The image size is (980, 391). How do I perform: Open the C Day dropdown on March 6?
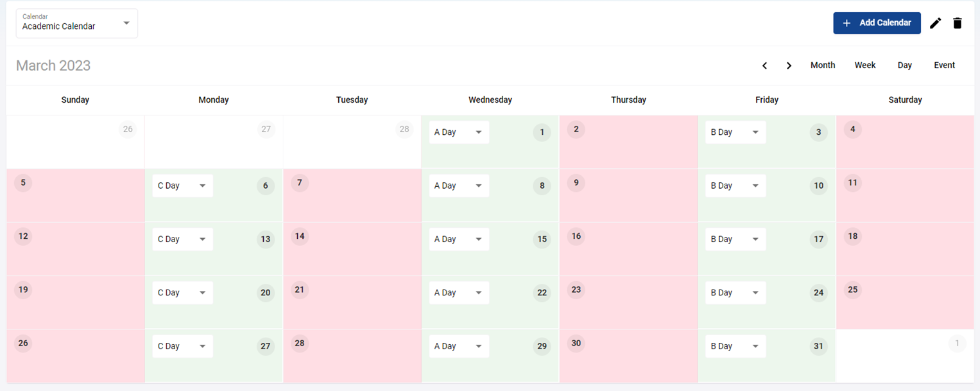click(x=182, y=186)
